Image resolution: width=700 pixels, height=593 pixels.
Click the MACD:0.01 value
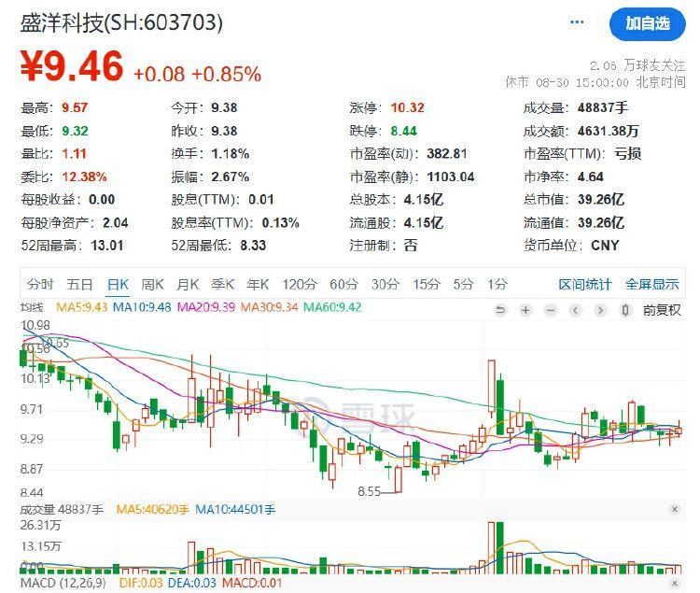coord(252,583)
